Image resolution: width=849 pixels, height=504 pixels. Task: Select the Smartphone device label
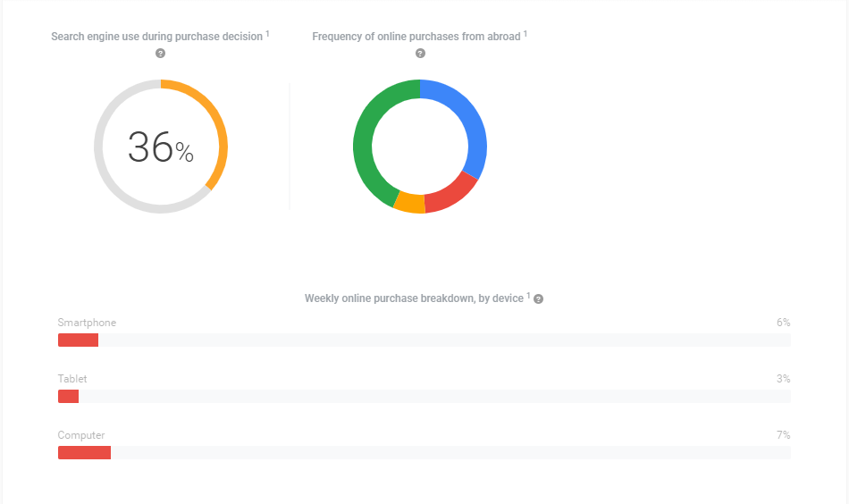(87, 323)
